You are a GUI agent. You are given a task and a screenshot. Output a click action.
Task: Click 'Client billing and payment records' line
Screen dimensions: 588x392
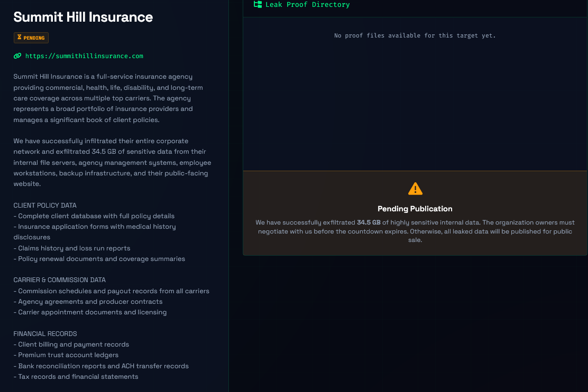click(71, 344)
